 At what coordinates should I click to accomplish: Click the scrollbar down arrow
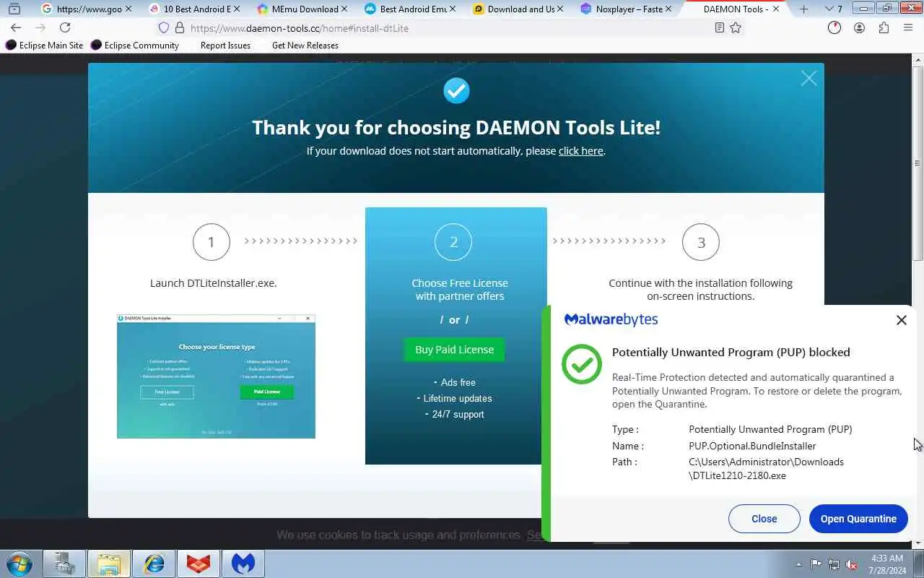[x=918, y=543]
